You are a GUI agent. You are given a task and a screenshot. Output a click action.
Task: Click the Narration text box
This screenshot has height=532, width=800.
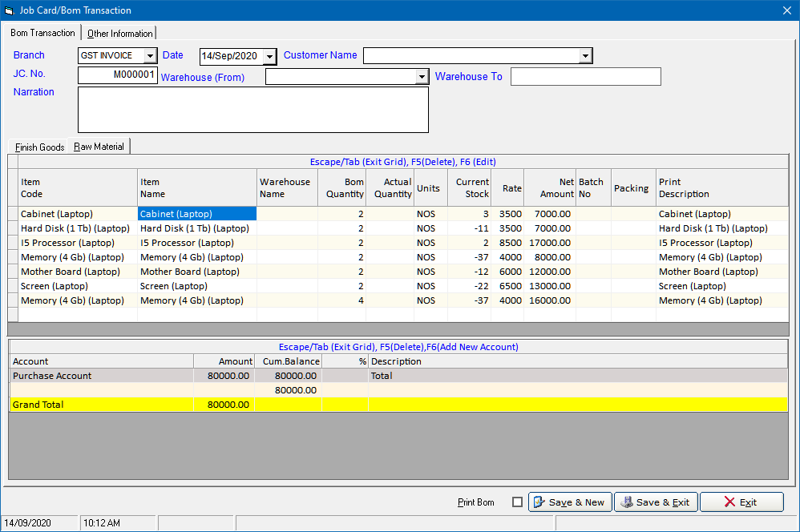253,110
